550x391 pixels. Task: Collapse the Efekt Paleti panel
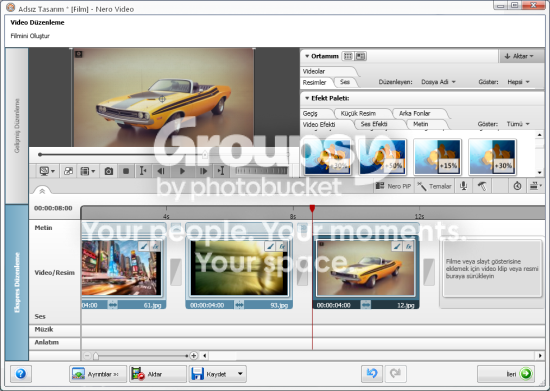[x=307, y=98]
